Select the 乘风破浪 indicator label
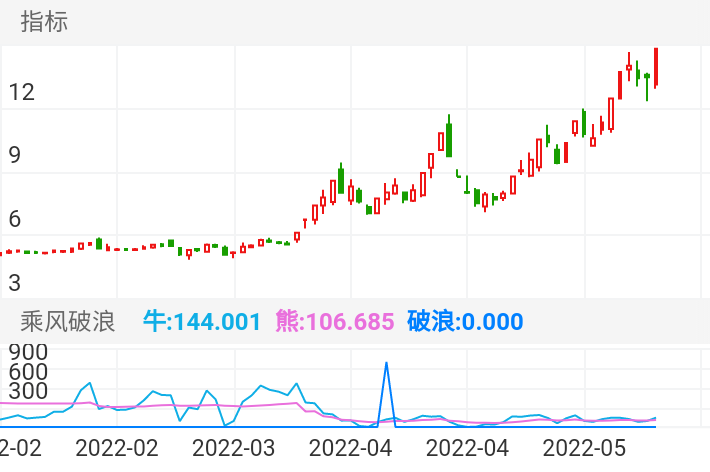710x472 pixels. click(67, 322)
